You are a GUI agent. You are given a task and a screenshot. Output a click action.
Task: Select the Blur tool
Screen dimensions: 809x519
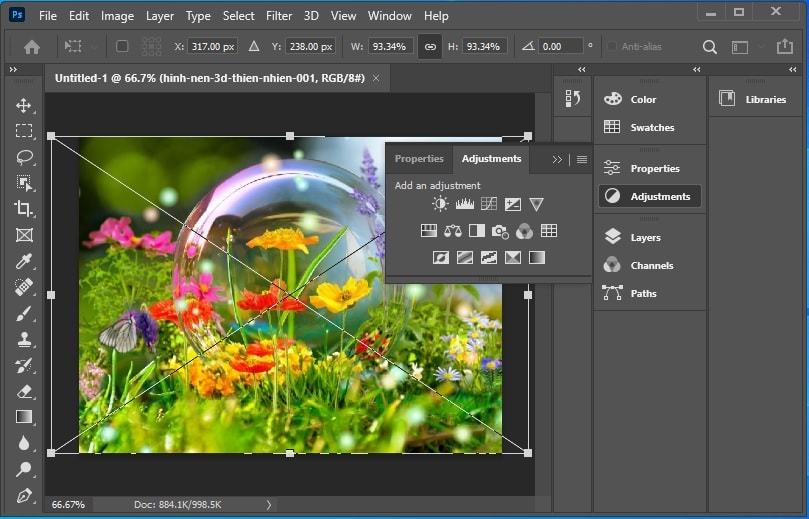pyautogui.click(x=24, y=443)
